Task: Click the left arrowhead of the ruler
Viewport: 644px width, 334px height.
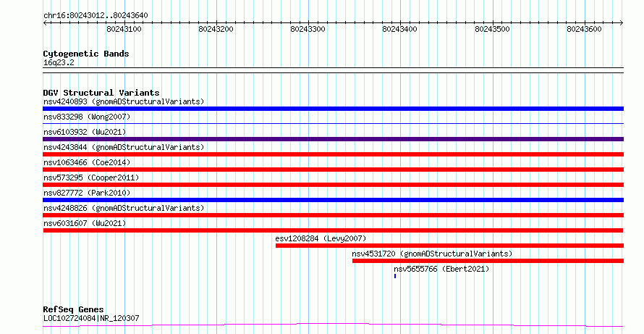Action: coord(45,23)
